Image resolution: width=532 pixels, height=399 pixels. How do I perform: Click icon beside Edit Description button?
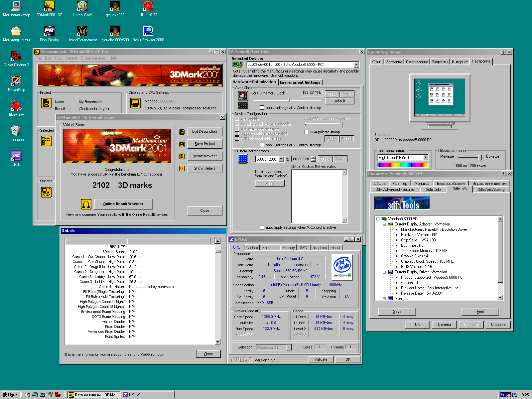[182, 132]
